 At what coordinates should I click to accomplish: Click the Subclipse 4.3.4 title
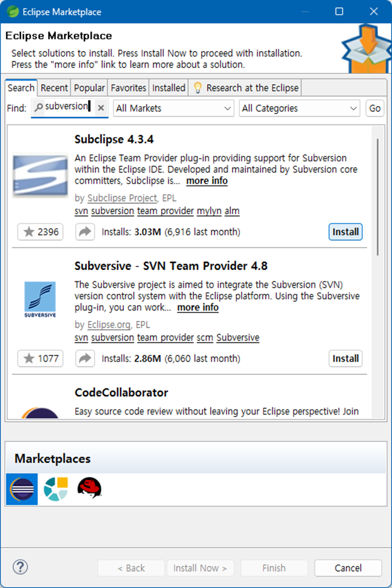(x=114, y=140)
